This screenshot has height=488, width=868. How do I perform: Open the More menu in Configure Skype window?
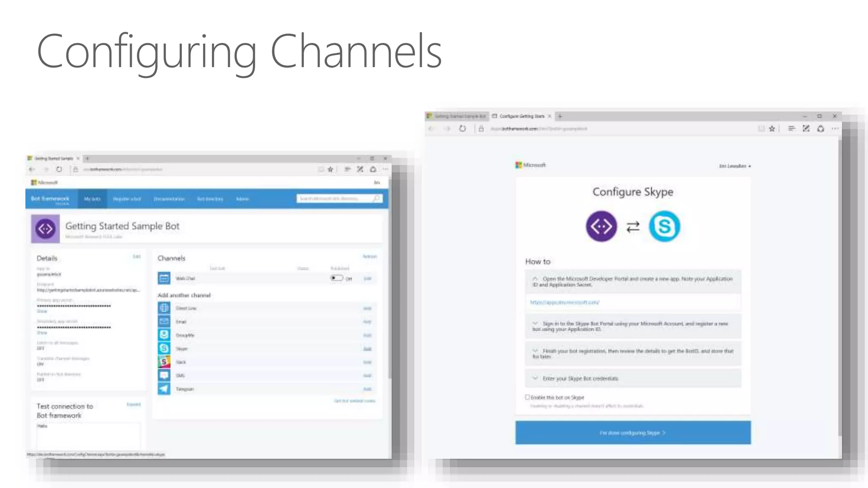835,128
